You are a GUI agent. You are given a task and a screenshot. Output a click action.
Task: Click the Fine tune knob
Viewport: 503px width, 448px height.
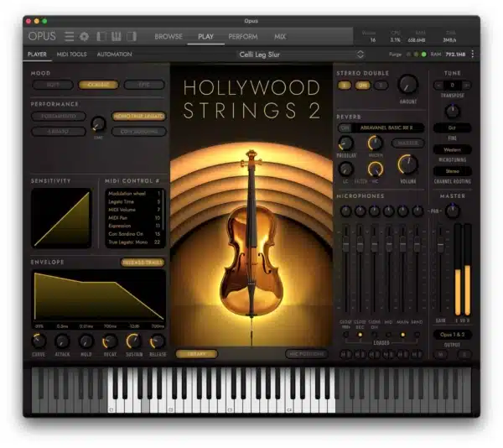pyautogui.click(x=453, y=111)
